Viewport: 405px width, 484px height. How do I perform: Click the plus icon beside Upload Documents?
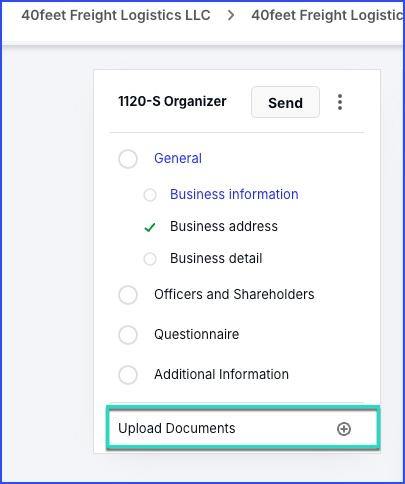point(344,429)
